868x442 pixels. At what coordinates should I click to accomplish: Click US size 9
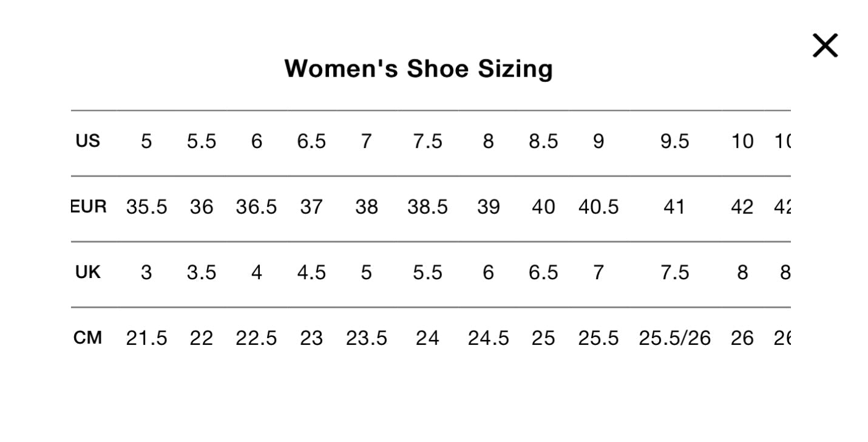click(x=598, y=141)
